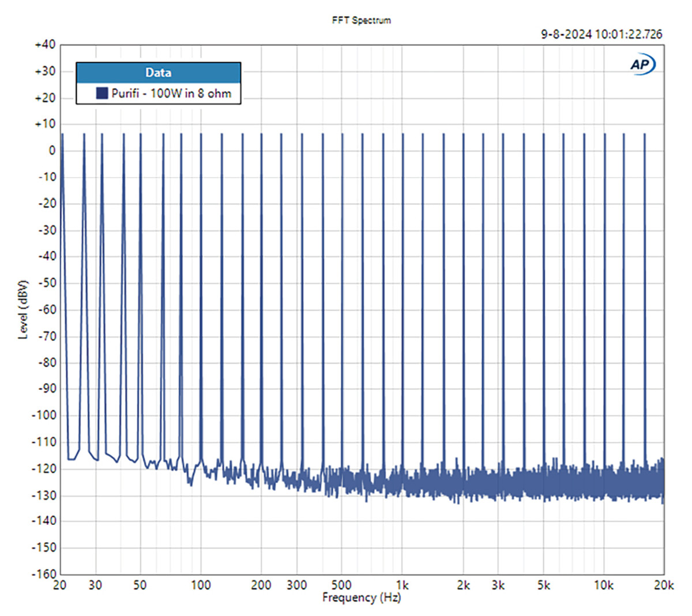Click the -130 y-axis value
The height and width of the screenshot is (616, 692).
click(44, 495)
